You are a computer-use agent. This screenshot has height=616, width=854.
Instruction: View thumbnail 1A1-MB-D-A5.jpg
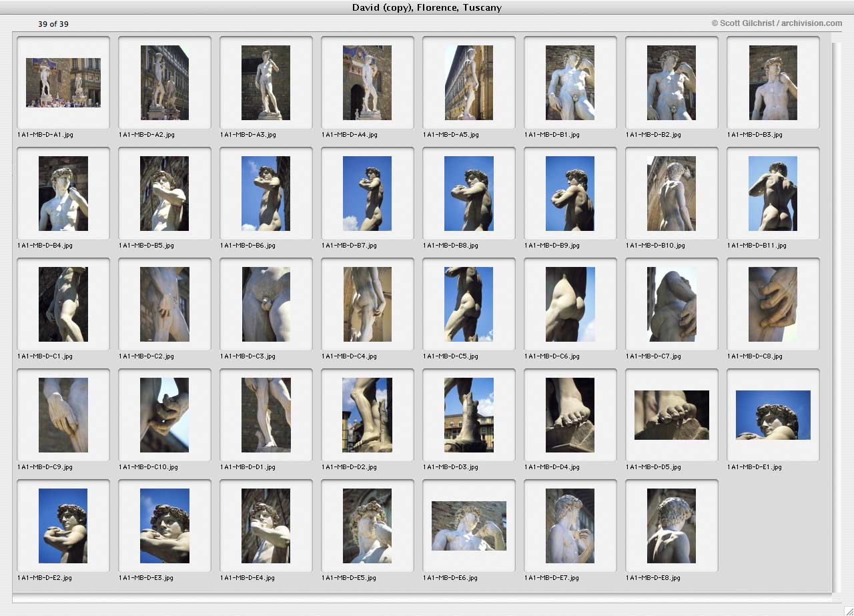click(469, 83)
